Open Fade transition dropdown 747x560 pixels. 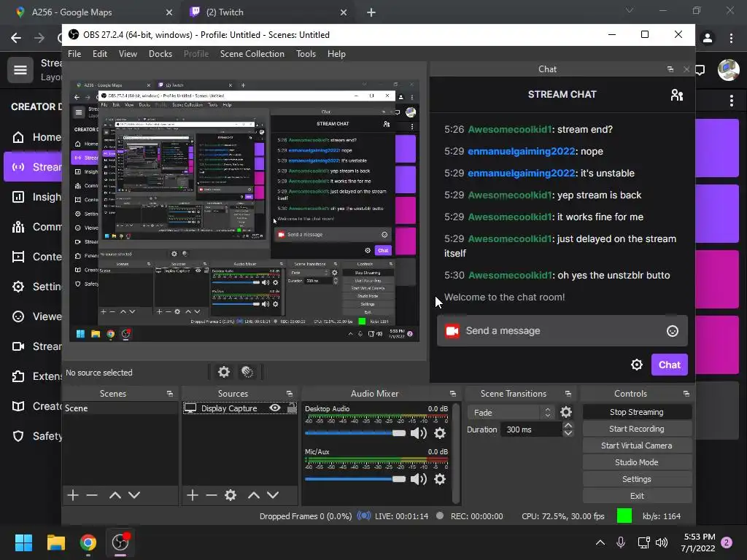511,413
